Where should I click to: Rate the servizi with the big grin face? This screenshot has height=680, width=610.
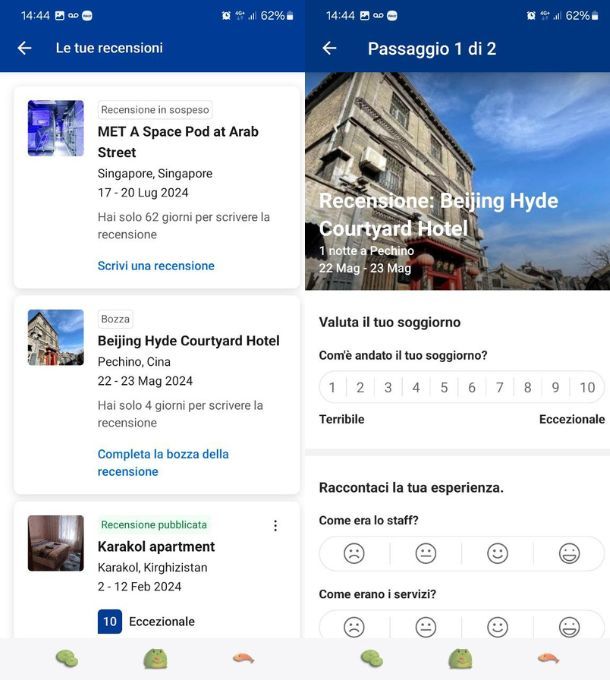click(x=569, y=627)
